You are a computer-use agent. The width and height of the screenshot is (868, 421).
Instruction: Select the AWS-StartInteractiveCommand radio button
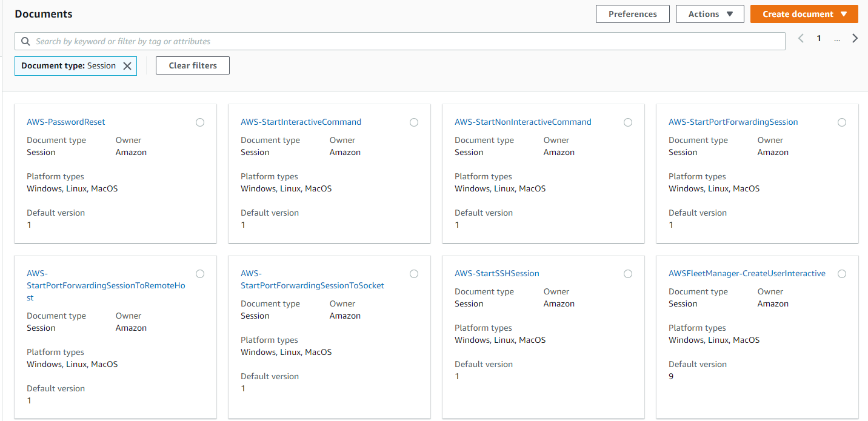point(414,122)
